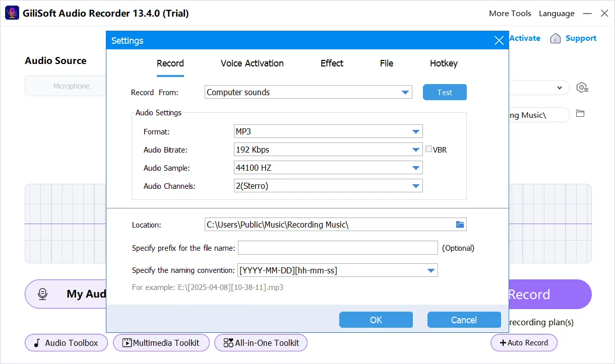Switch to the Record tab
Screen dimensions: 615x364
[170, 63]
